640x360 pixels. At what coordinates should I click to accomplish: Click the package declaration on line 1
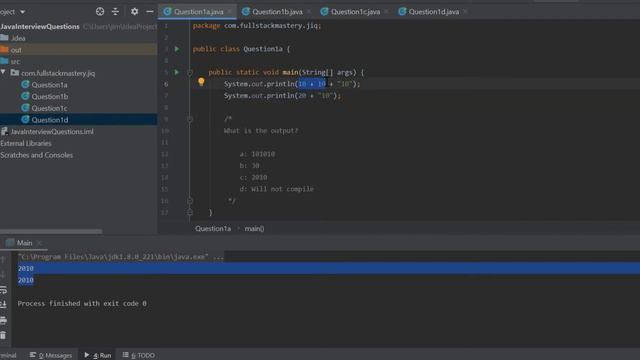click(x=257, y=26)
